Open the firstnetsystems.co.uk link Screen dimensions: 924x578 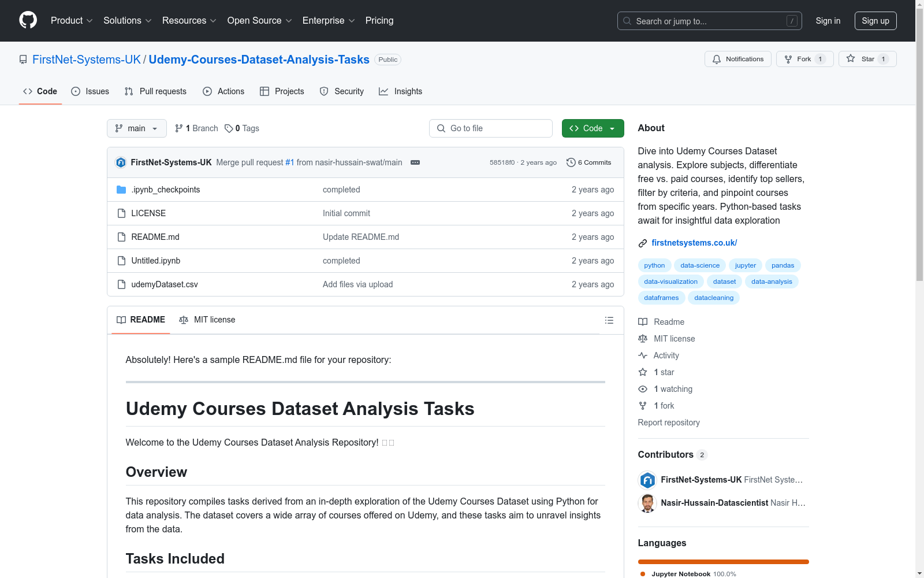coord(694,243)
